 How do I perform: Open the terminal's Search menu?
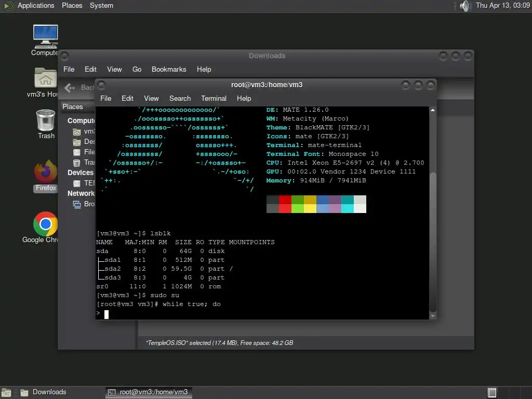click(180, 98)
